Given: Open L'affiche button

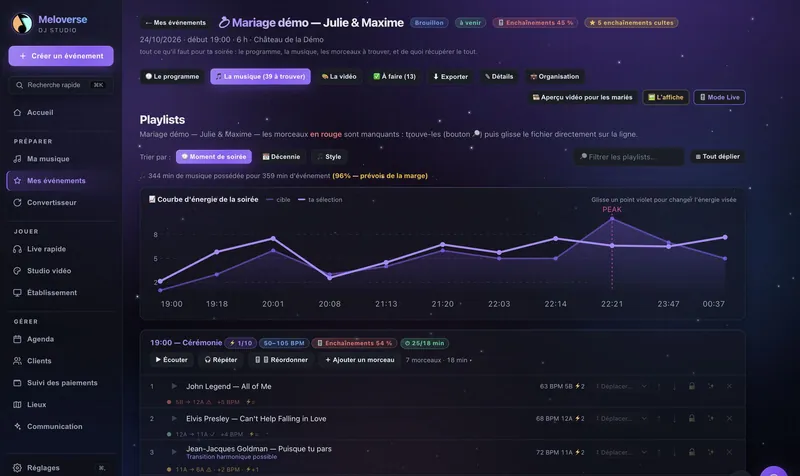Looking at the screenshot, I should click(x=666, y=97).
